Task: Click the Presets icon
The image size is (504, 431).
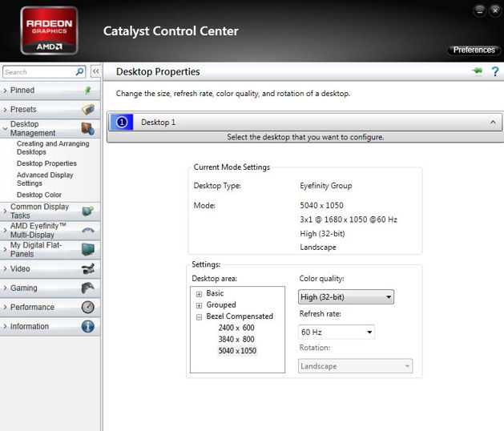Action: click(x=88, y=109)
